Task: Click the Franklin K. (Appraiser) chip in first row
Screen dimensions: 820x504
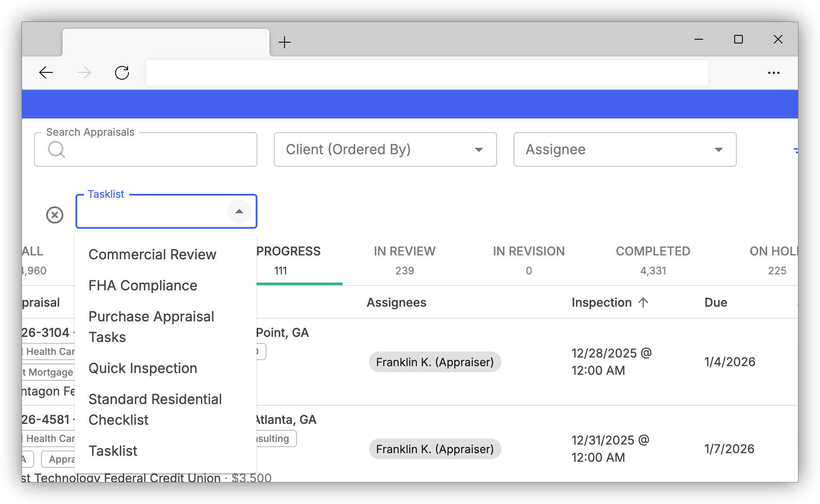Action: pyautogui.click(x=435, y=362)
